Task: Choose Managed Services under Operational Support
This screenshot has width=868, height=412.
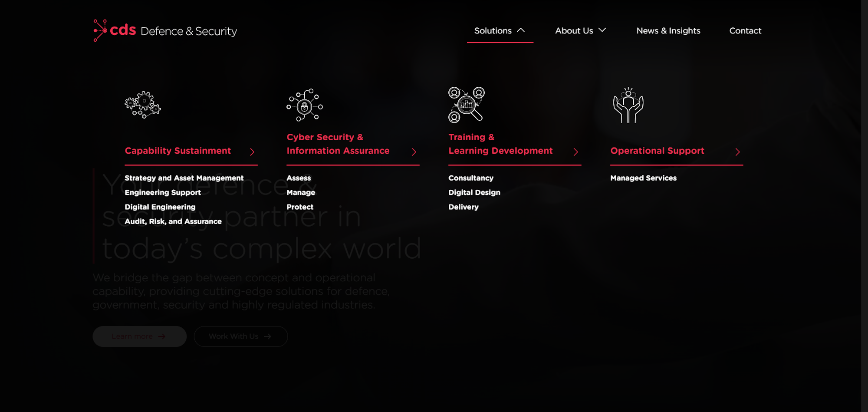Action: 643,178
